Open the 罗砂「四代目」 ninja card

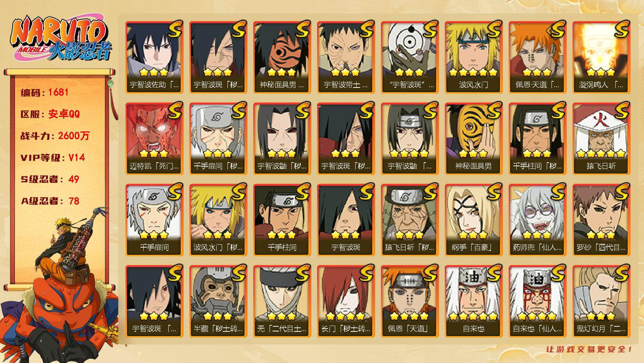point(601,220)
